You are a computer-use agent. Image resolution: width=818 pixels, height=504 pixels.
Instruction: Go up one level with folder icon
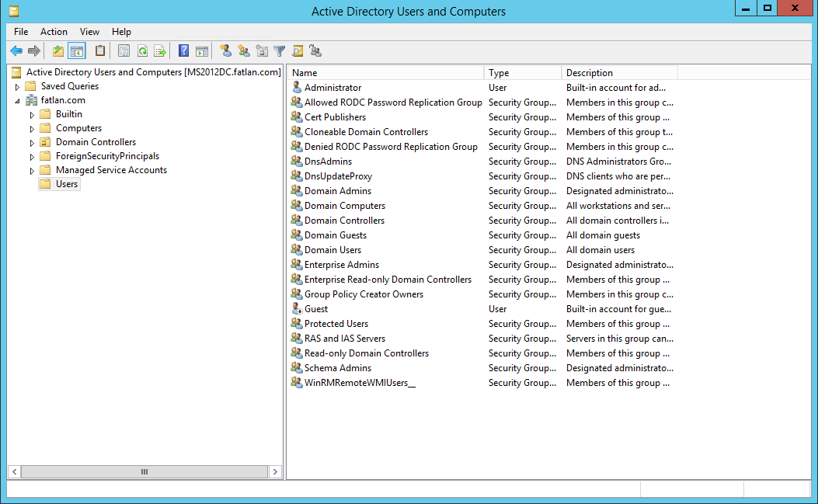[x=58, y=51]
